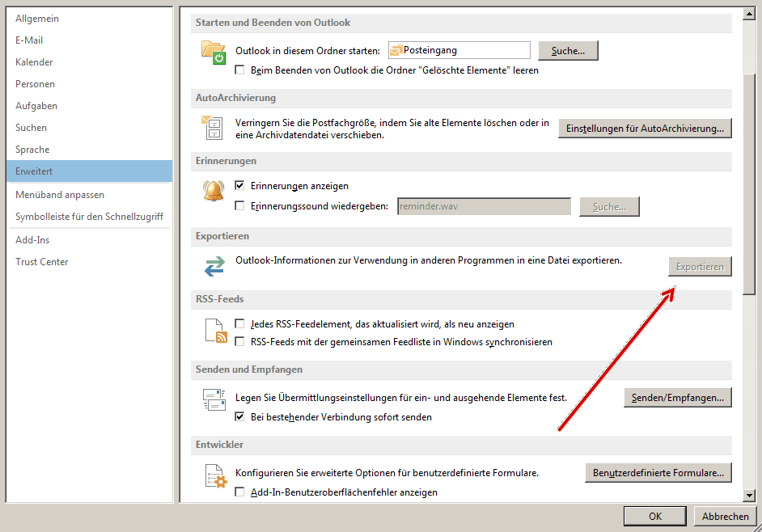Image resolution: width=762 pixels, height=532 pixels.
Task: Open the Allgemein options category
Action: coord(90,19)
